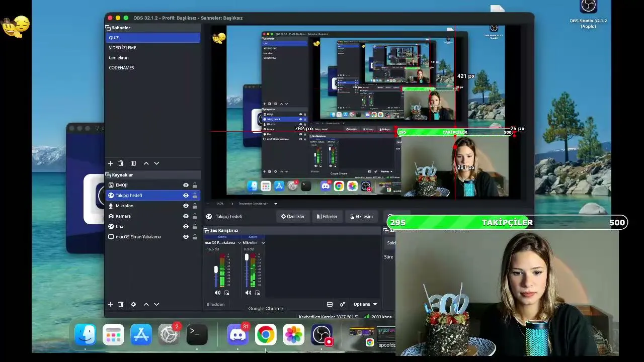Screen dimensions: 644x362
Task: Open scene filters icon in Sahneler toolbar
Action: 133,163
